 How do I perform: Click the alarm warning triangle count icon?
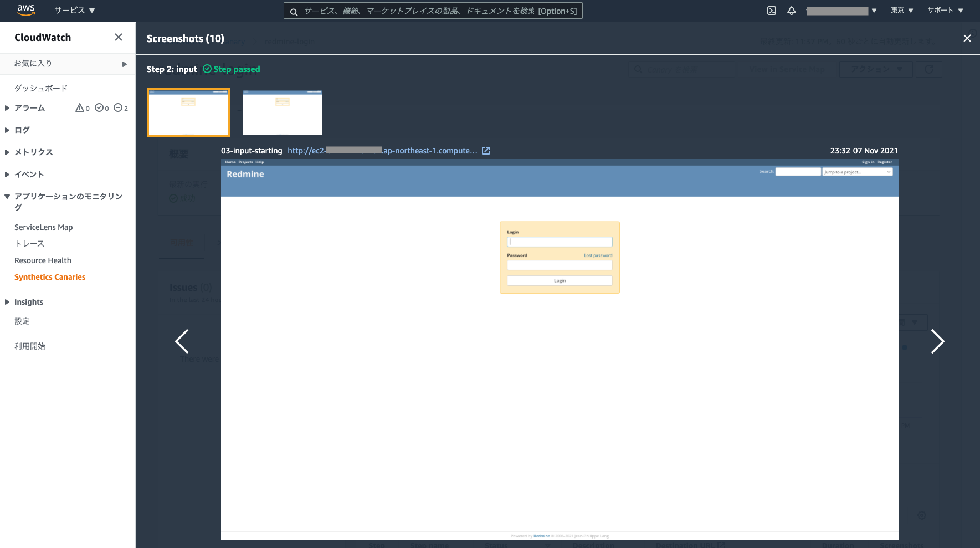[x=80, y=108]
